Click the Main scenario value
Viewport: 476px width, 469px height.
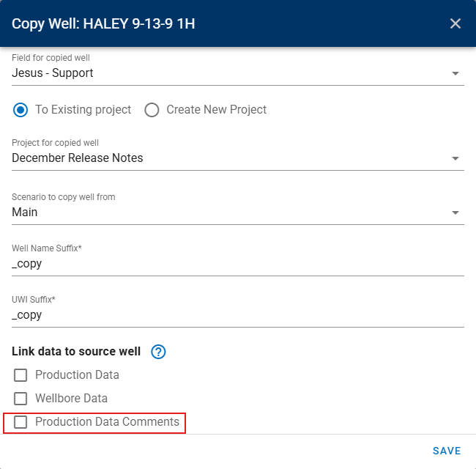pos(25,213)
